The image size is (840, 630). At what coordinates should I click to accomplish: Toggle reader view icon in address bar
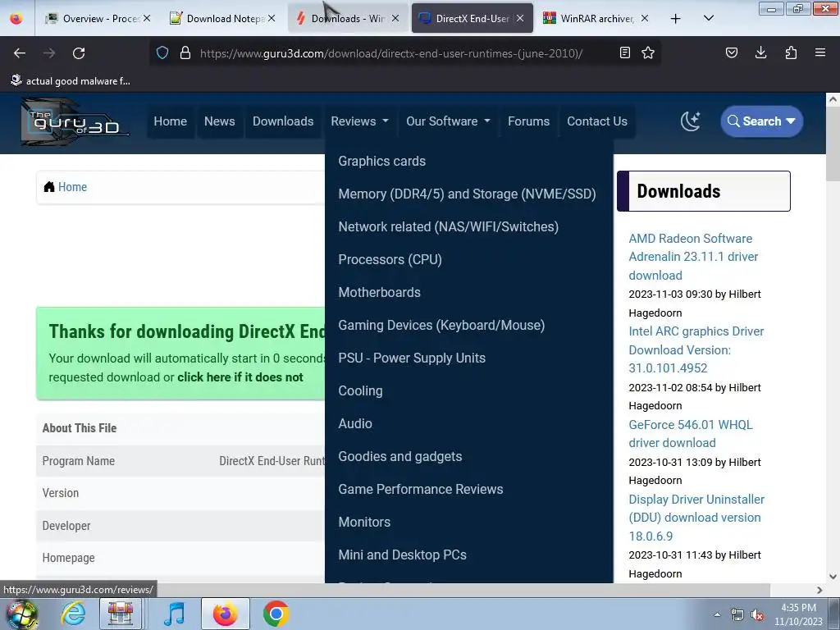click(x=624, y=52)
